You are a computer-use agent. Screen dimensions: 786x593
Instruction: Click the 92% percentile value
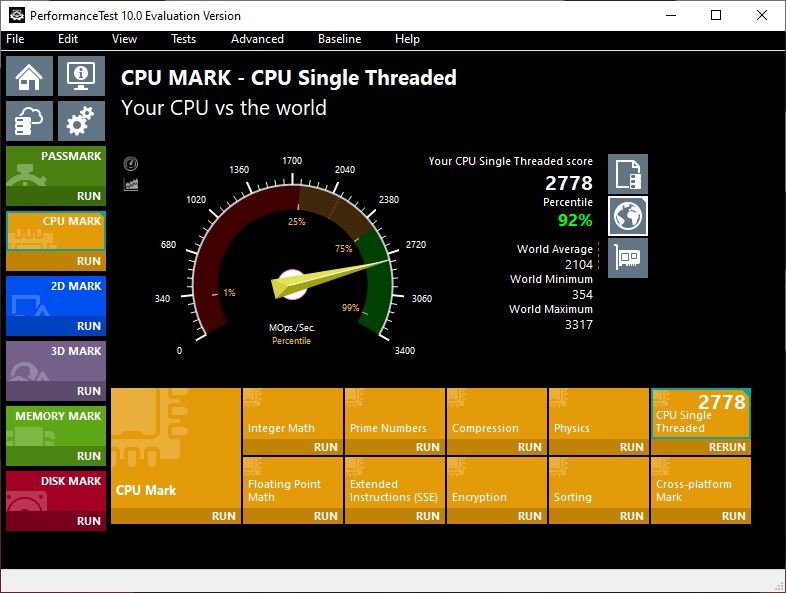tap(575, 220)
